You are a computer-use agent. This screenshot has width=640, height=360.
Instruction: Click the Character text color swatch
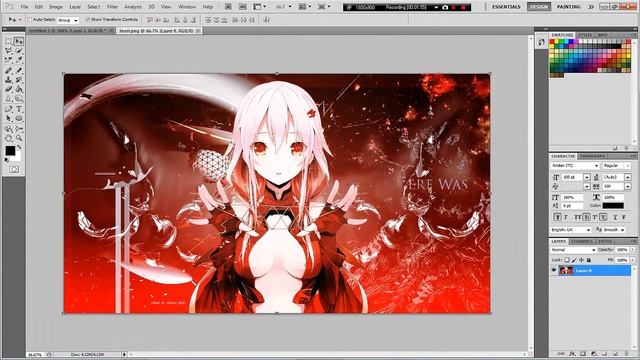(613, 206)
